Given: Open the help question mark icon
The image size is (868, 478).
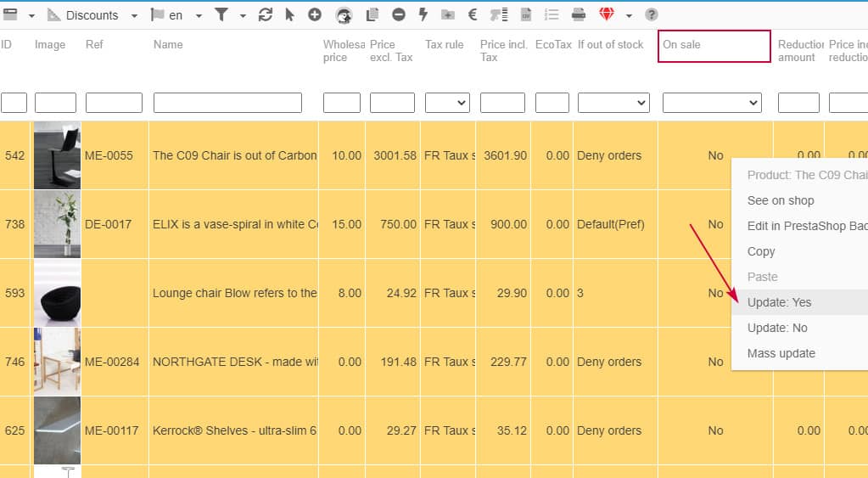Looking at the screenshot, I should click(652, 15).
